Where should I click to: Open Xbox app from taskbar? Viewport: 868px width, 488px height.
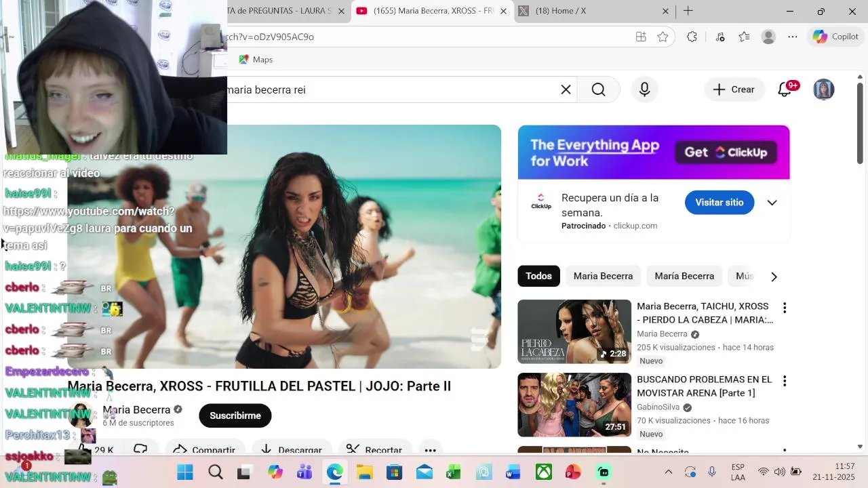pyautogui.click(x=544, y=472)
